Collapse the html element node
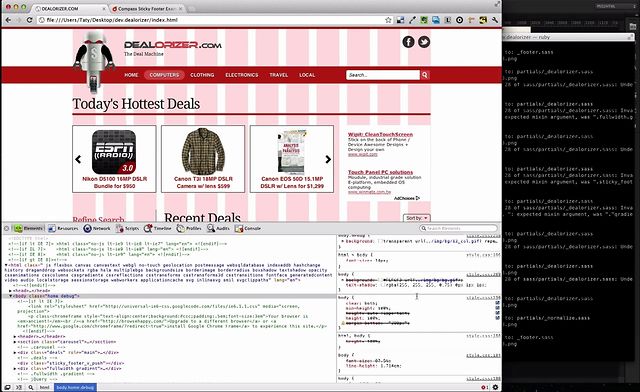Image resolution: width=640 pixels, height=392 pixels. click(x=6, y=265)
